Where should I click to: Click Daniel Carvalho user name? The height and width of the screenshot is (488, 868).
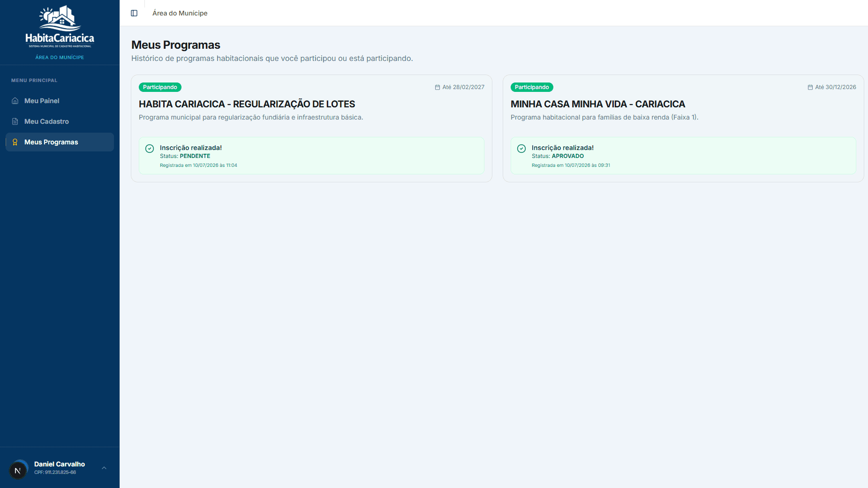click(x=60, y=464)
